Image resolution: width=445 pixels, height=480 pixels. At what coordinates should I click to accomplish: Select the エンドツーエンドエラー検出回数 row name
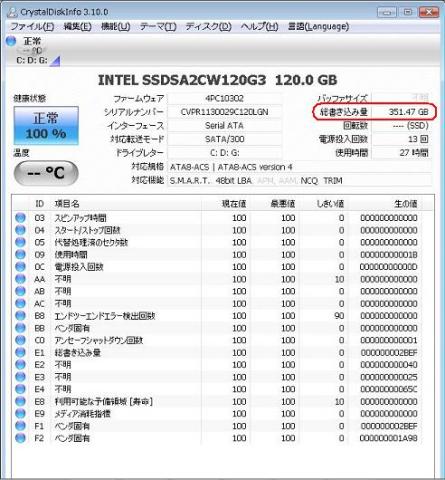tap(105, 316)
